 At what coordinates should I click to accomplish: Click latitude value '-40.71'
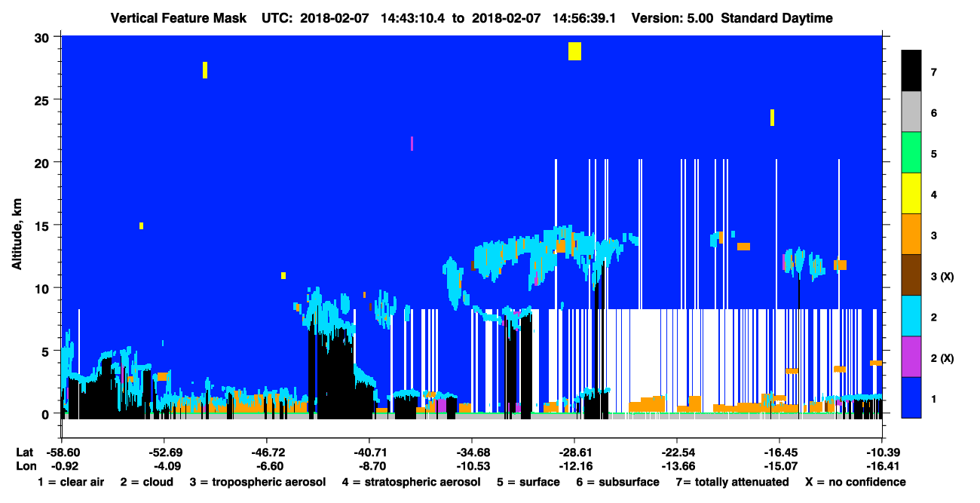click(369, 452)
